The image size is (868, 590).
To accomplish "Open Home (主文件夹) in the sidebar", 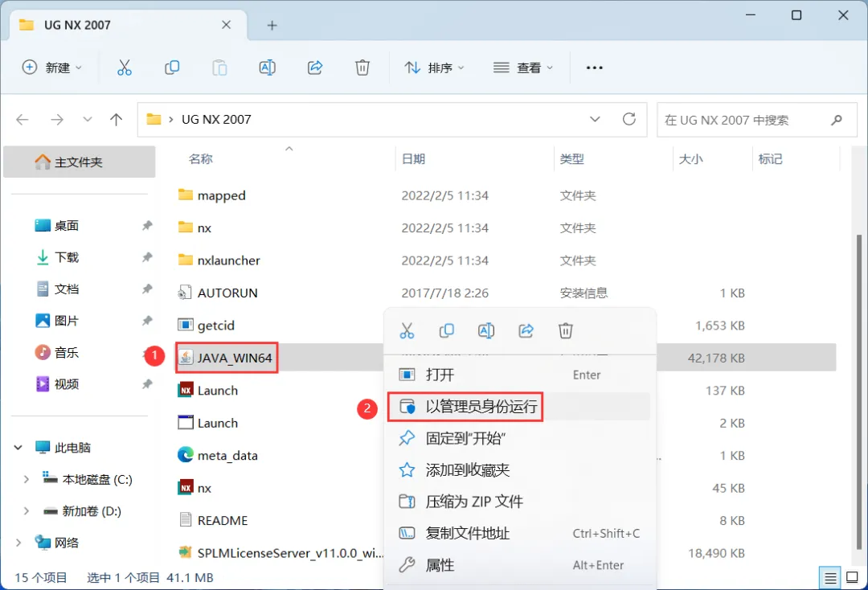I will [x=79, y=162].
